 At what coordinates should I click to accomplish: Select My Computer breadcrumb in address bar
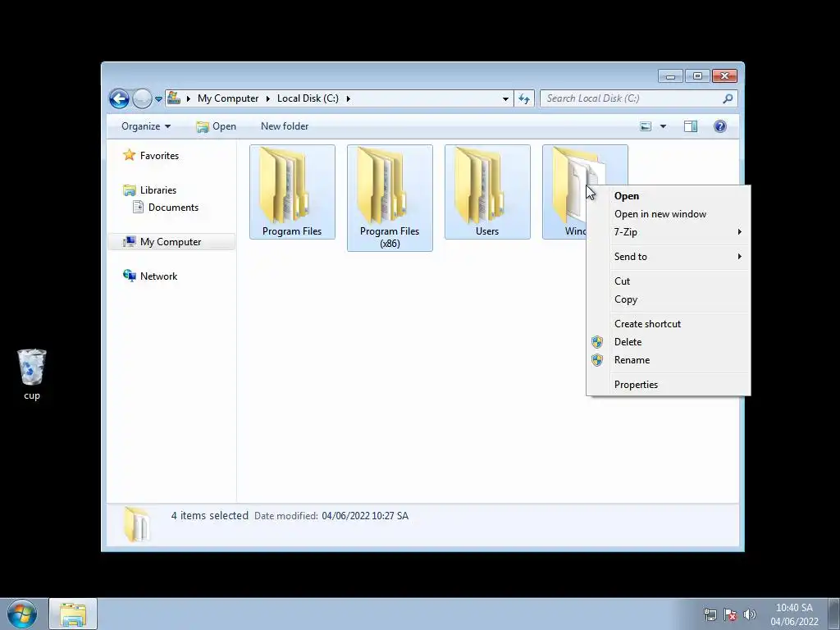[x=228, y=98]
